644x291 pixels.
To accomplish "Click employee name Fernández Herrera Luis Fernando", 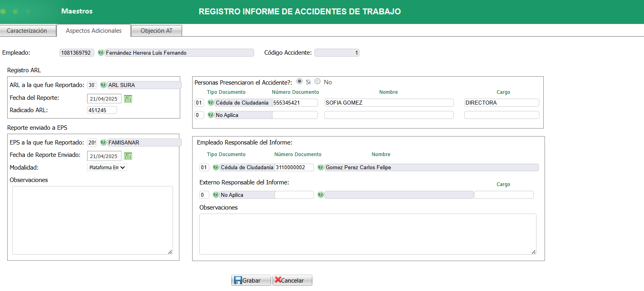I will coord(179,53).
